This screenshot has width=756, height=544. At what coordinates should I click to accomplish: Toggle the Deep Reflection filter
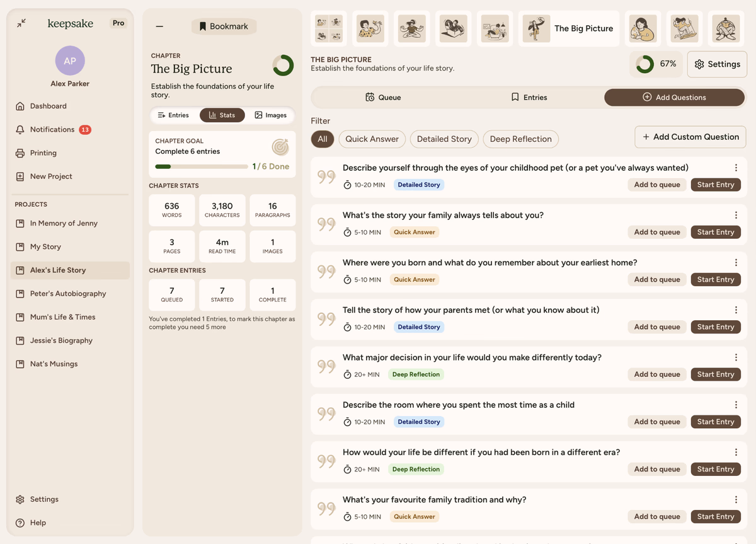pos(520,139)
